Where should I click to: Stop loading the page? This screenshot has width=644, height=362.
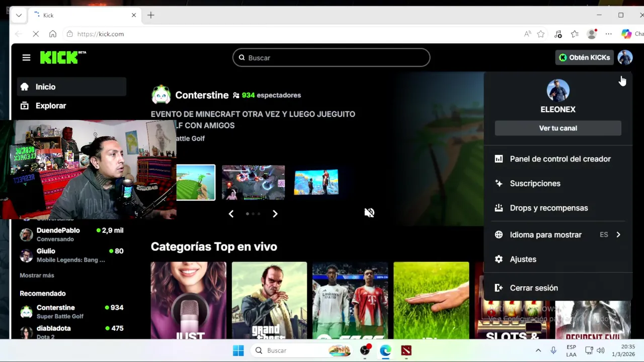pos(36,34)
